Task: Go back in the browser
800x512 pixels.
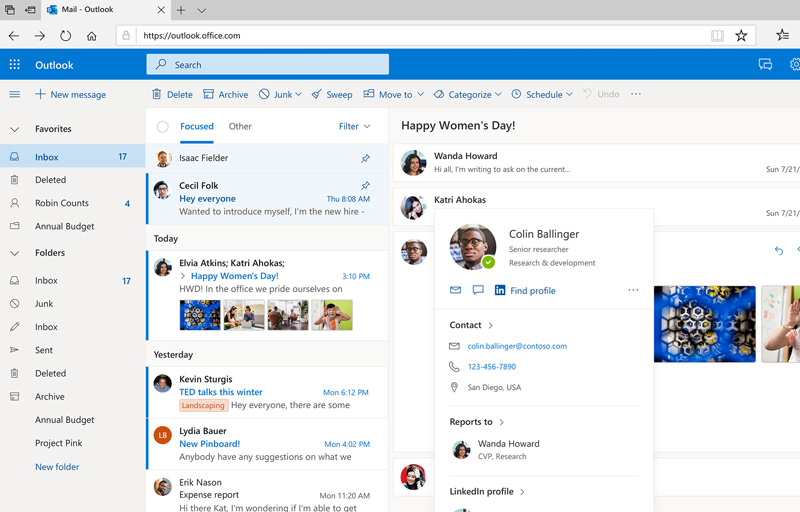Action: 14,36
